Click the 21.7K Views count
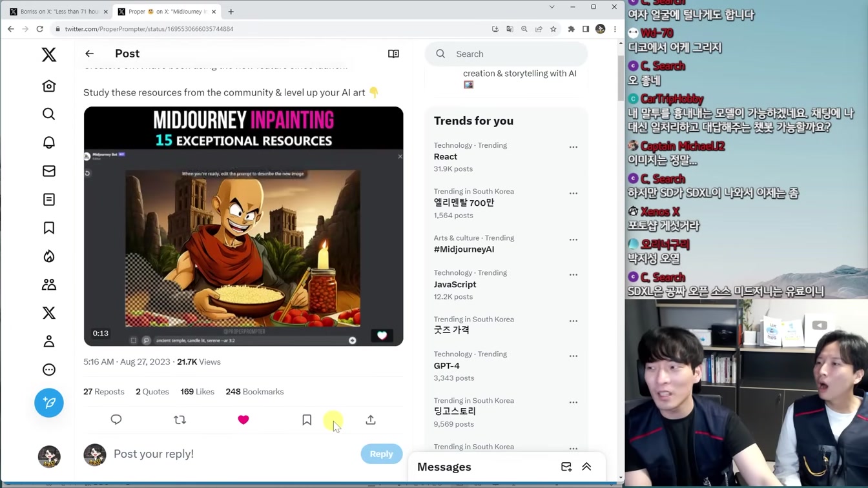Image resolution: width=868 pixels, height=488 pixels. click(199, 362)
